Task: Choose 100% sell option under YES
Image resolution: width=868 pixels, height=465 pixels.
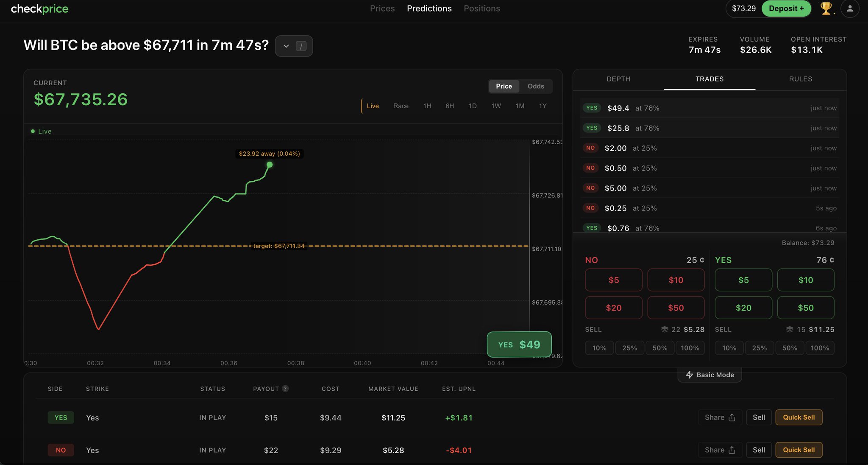Action: pyautogui.click(x=819, y=348)
